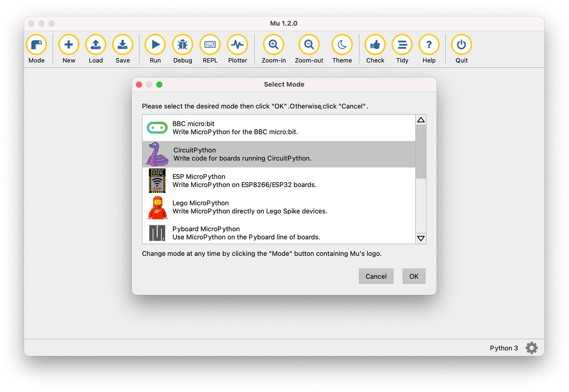The width and height of the screenshot is (569, 392).
Task: Click the ESP MicroPython board icon
Action: [x=157, y=180]
